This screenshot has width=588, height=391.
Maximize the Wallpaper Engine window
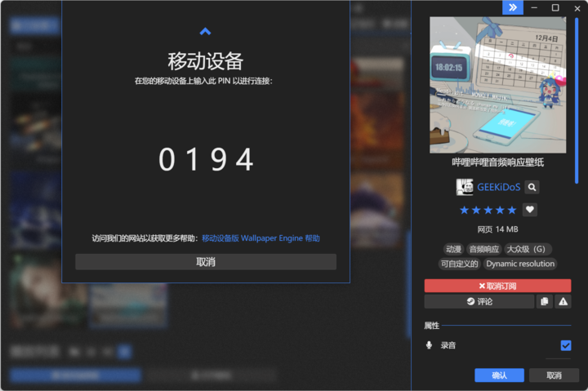point(555,8)
